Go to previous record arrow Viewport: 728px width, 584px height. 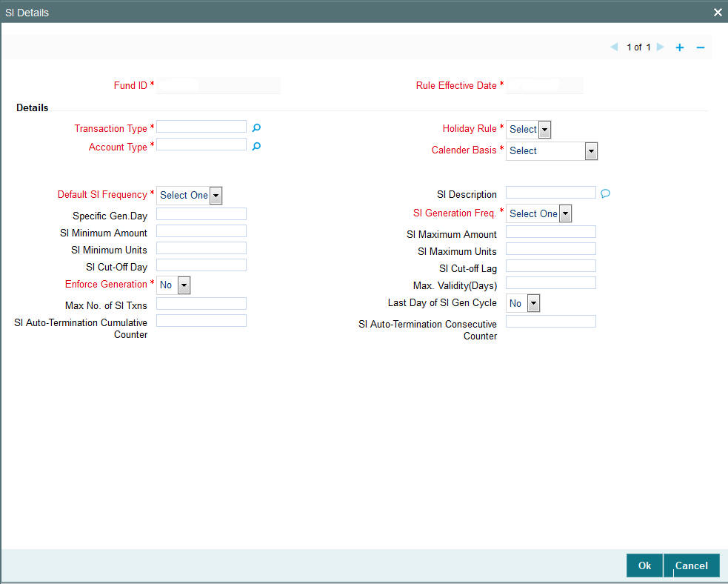coord(614,47)
